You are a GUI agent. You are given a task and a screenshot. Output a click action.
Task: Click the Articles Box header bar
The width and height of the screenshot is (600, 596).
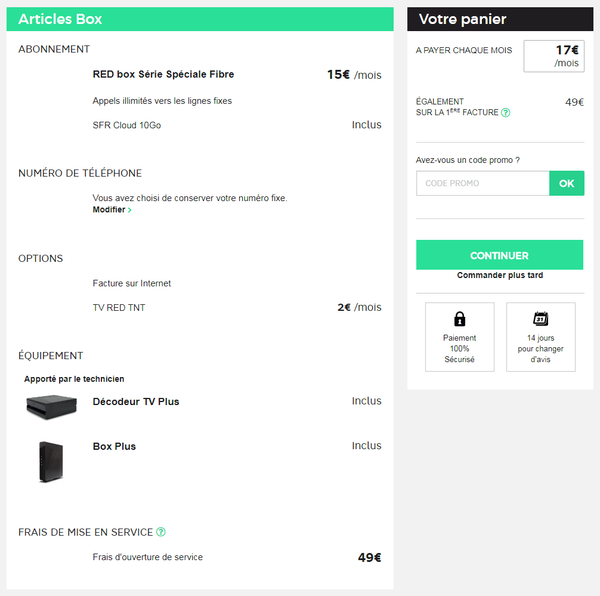[x=200, y=19]
